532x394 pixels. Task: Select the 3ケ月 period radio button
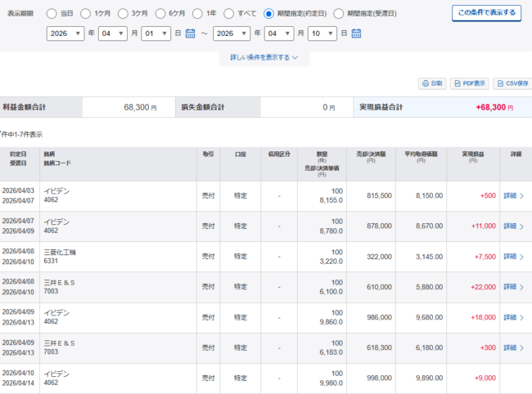pyautogui.click(x=122, y=14)
